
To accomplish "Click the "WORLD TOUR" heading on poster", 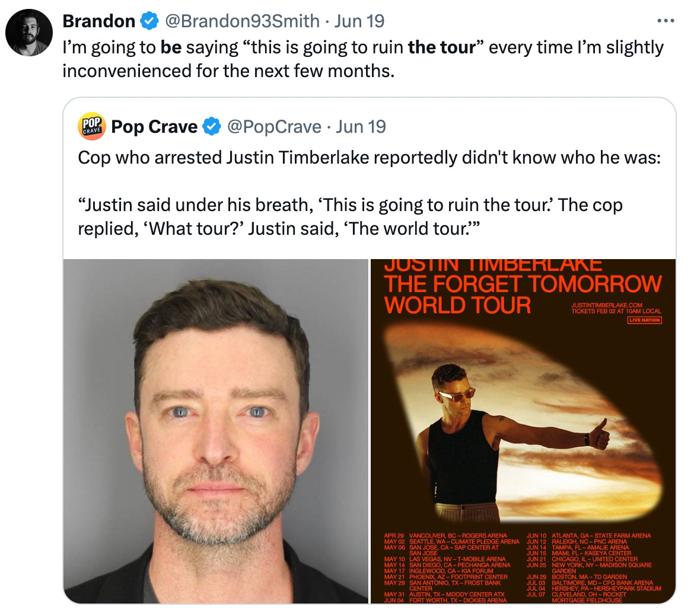I will 457,305.
